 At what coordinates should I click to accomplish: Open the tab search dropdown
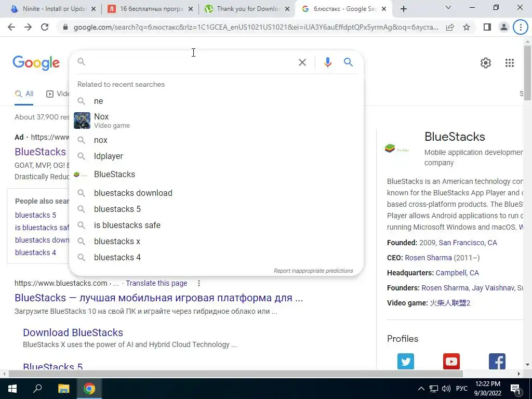pos(448,7)
